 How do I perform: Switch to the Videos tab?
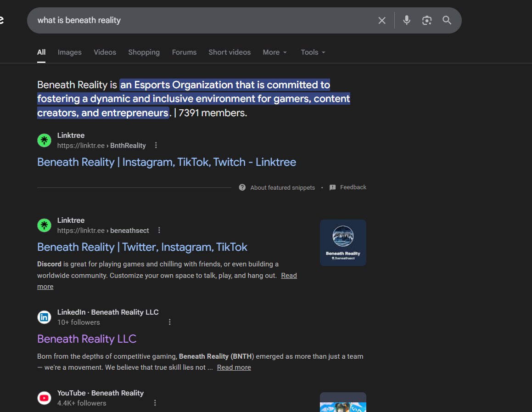pyautogui.click(x=105, y=52)
